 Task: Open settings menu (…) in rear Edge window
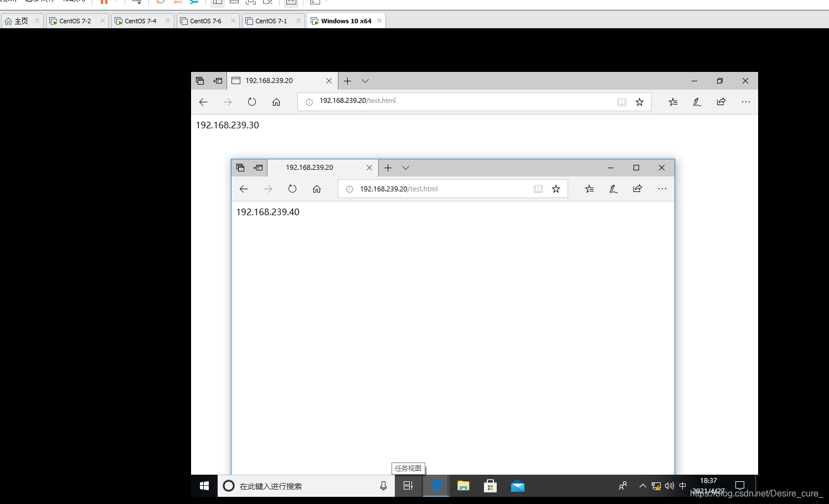pyautogui.click(x=746, y=102)
